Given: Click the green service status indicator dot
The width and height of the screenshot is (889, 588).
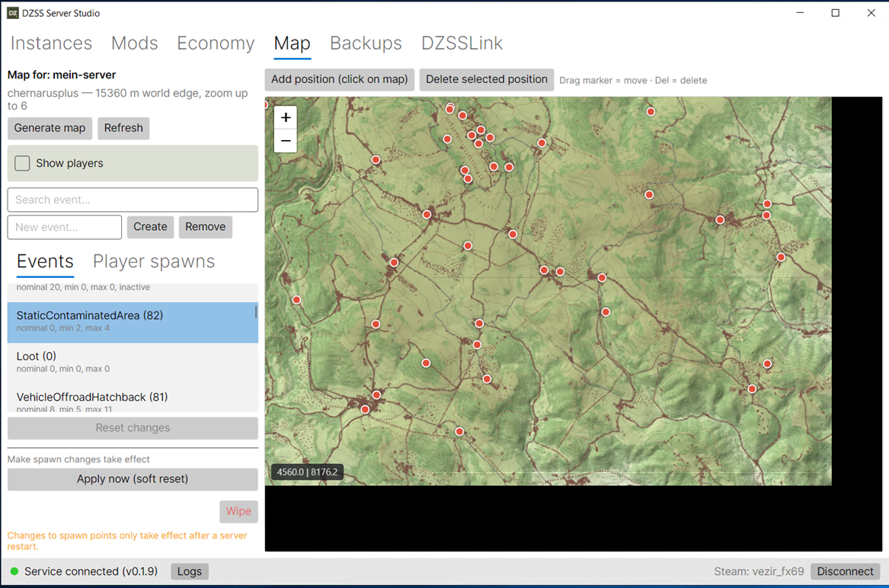Looking at the screenshot, I should coord(14,571).
